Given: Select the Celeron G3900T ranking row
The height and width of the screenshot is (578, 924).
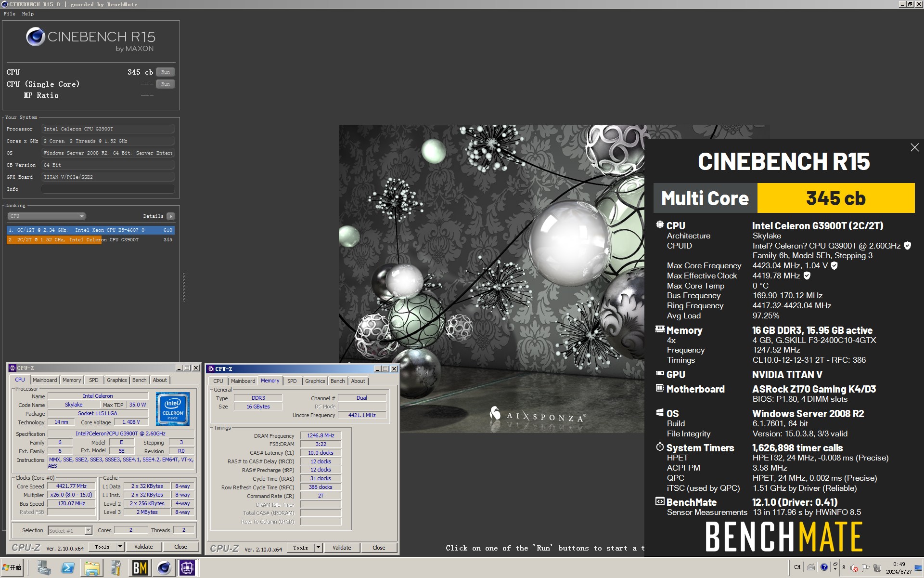Looking at the screenshot, I should click(x=90, y=240).
